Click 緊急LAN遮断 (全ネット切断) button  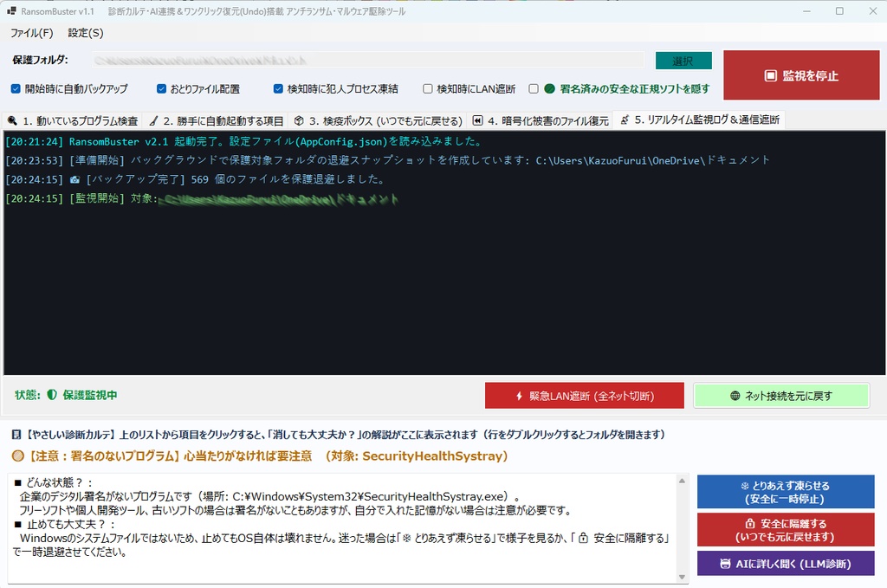click(585, 396)
